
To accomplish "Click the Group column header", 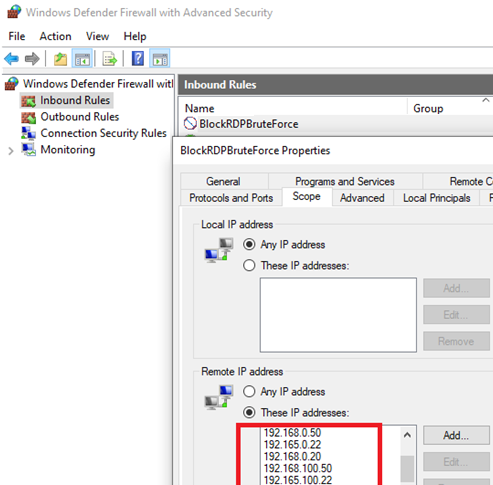I will 428,108.
